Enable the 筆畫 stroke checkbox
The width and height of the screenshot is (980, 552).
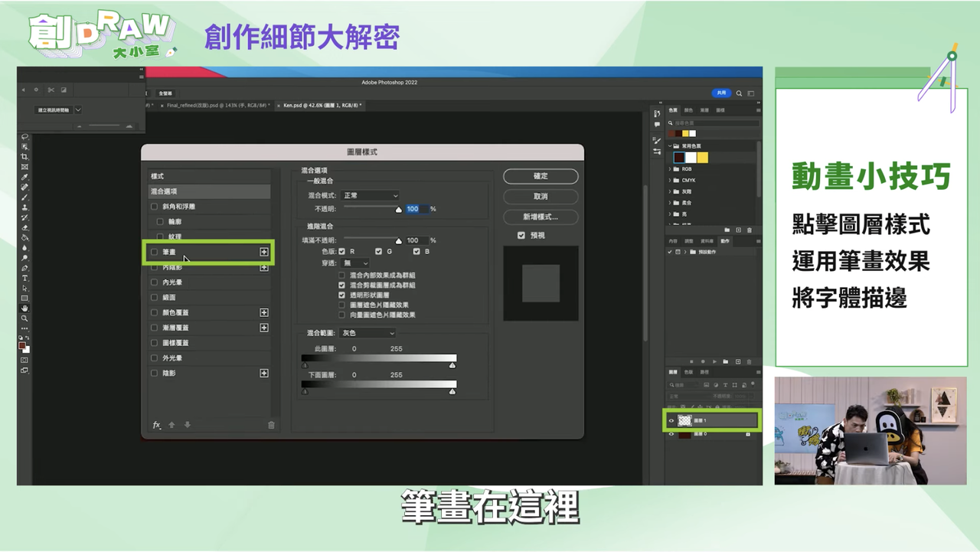pos(154,252)
